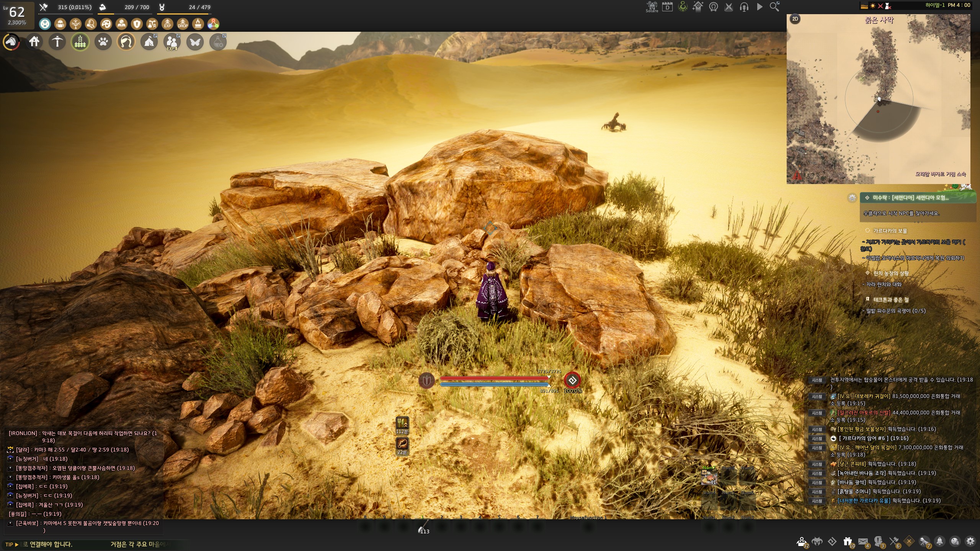Click the paw print pet icon

click(103, 42)
